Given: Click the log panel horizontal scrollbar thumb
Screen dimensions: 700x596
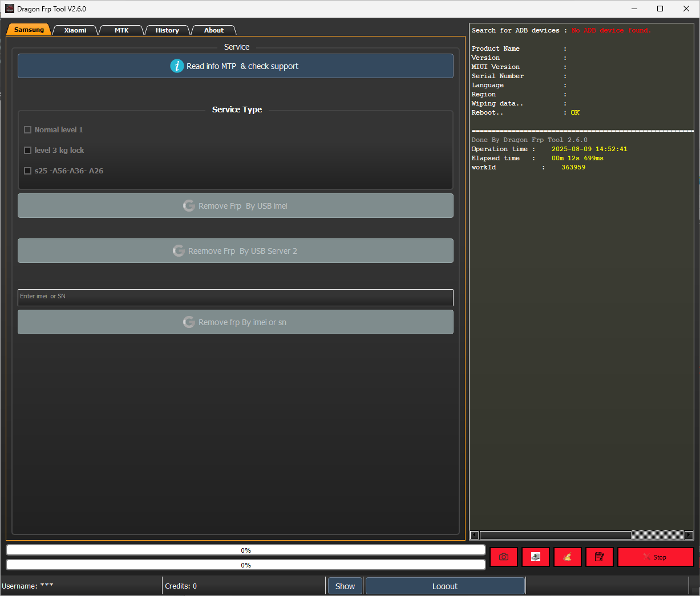Looking at the screenshot, I should pyautogui.click(x=555, y=535).
